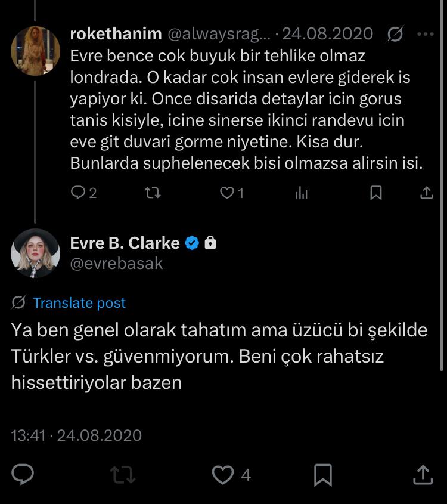
Task: Open Evre B. Clarke's profile avatar
Action: pos(35,253)
